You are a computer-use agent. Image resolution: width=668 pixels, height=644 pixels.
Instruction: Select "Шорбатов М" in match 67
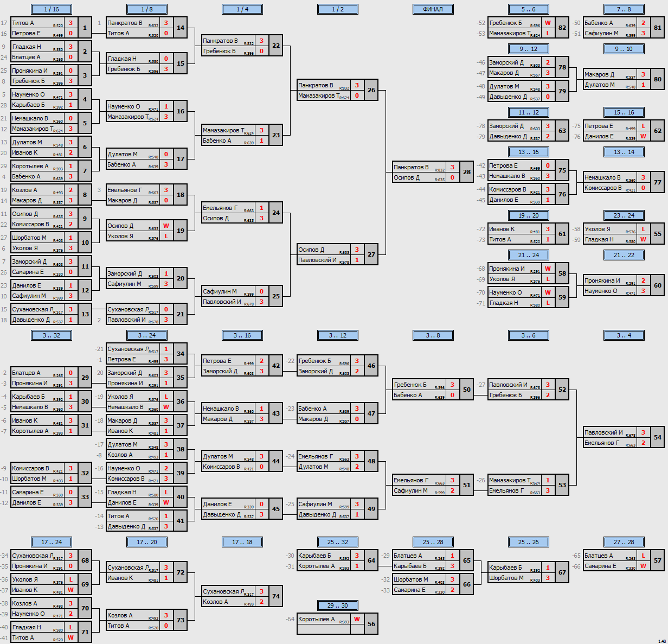(x=506, y=578)
